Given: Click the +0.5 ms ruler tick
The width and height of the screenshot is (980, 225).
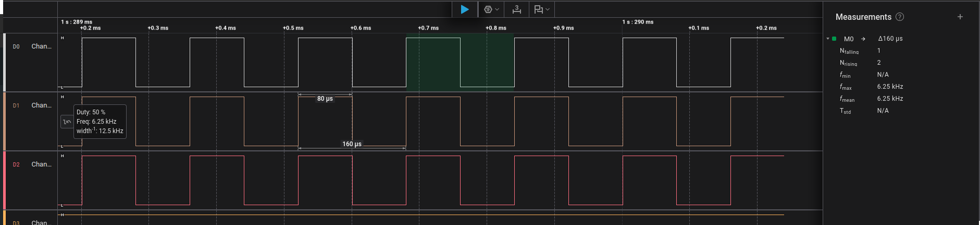Looking at the screenshot, I should (x=293, y=28).
